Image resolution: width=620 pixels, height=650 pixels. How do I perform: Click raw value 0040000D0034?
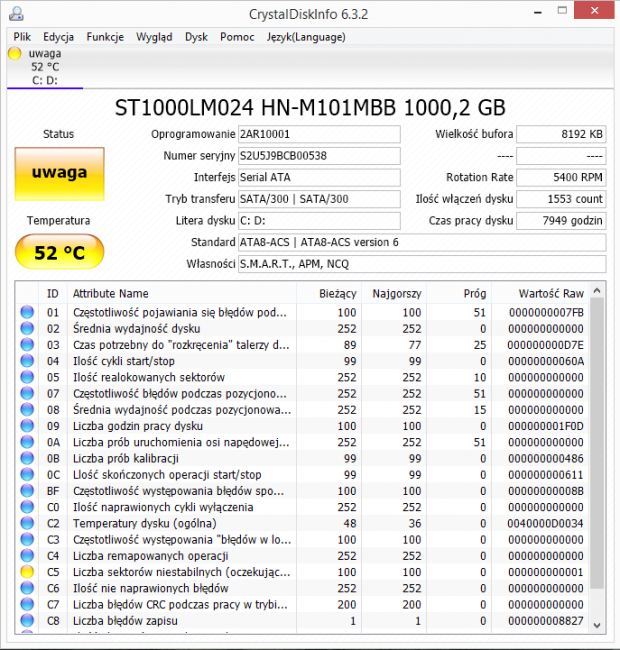click(545, 523)
